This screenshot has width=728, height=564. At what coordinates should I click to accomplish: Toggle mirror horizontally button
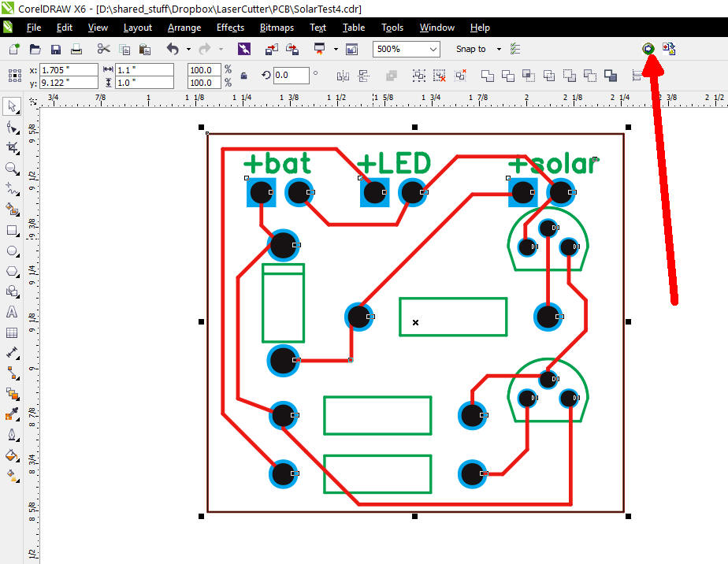[343, 76]
